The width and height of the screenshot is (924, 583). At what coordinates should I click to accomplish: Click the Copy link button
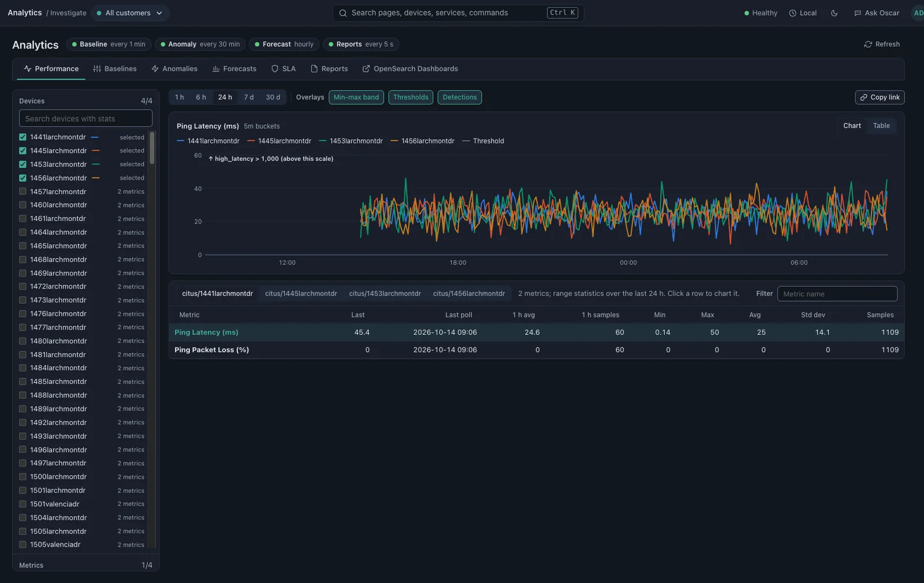point(880,98)
